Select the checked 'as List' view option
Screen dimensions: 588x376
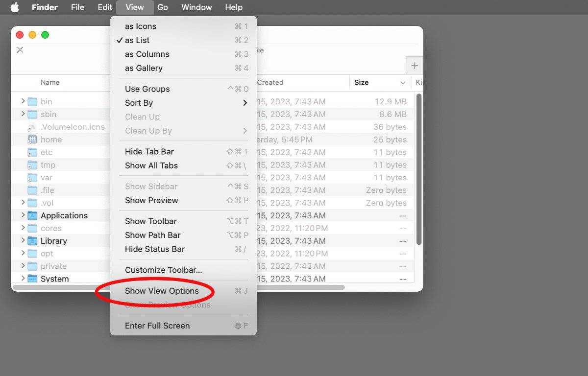coord(137,40)
